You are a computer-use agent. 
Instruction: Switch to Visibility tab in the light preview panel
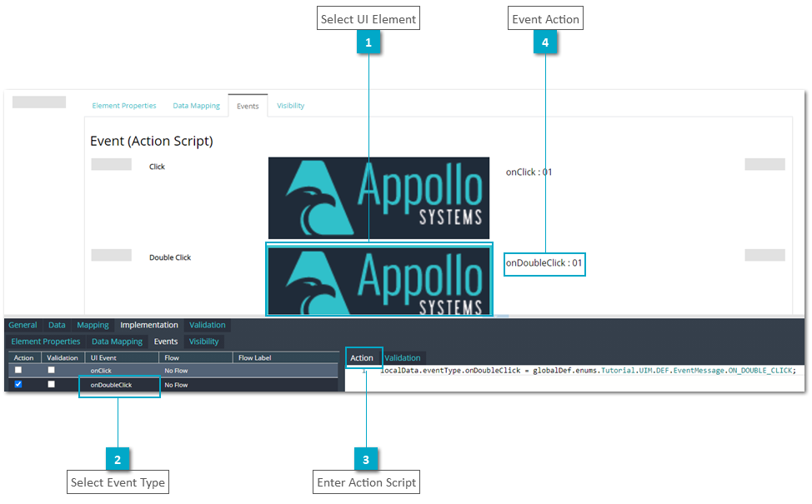click(x=290, y=106)
